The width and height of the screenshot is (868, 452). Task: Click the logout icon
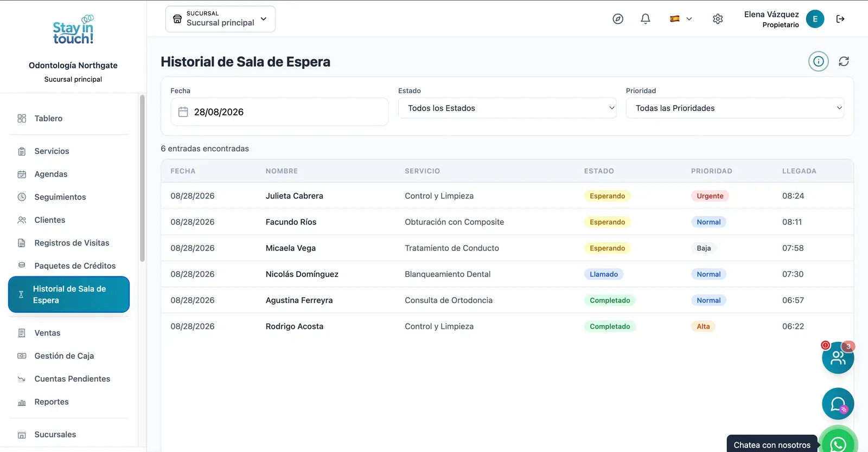click(x=840, y=19)
